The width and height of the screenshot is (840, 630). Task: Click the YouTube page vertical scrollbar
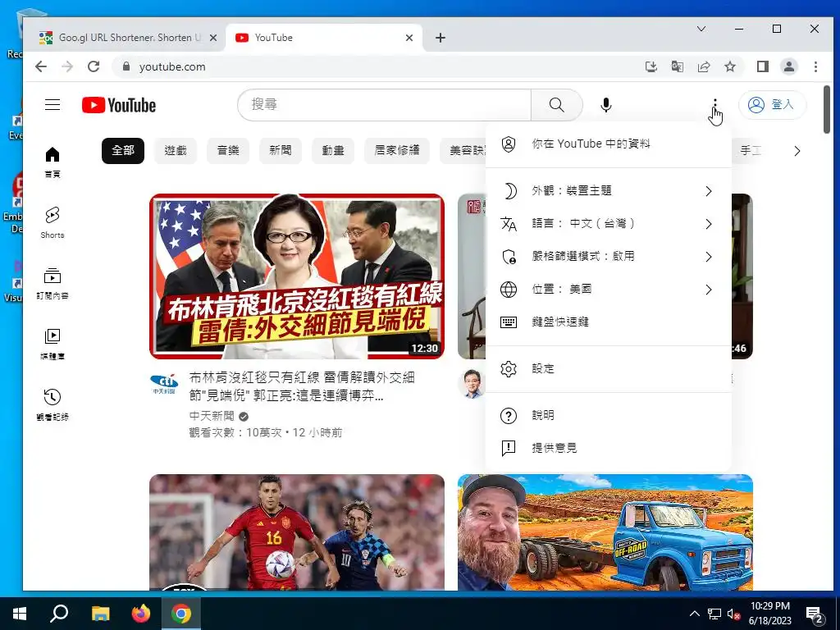point(827,109)
